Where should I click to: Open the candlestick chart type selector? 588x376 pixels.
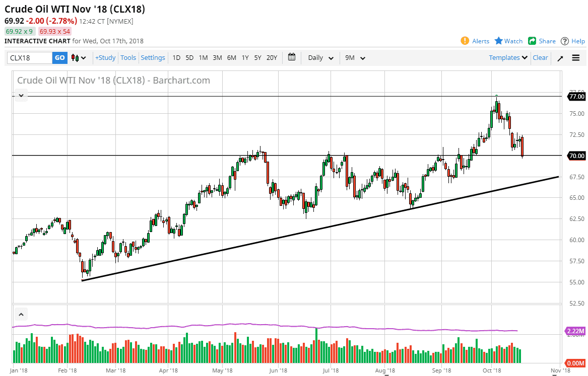pyautogui.click(x=79, y=58)
